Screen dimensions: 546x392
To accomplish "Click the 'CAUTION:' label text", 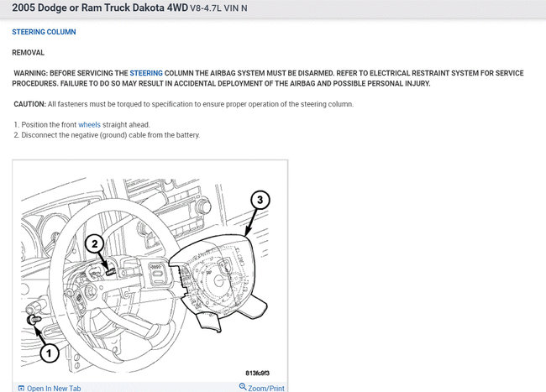I will [x=30, y=104].
